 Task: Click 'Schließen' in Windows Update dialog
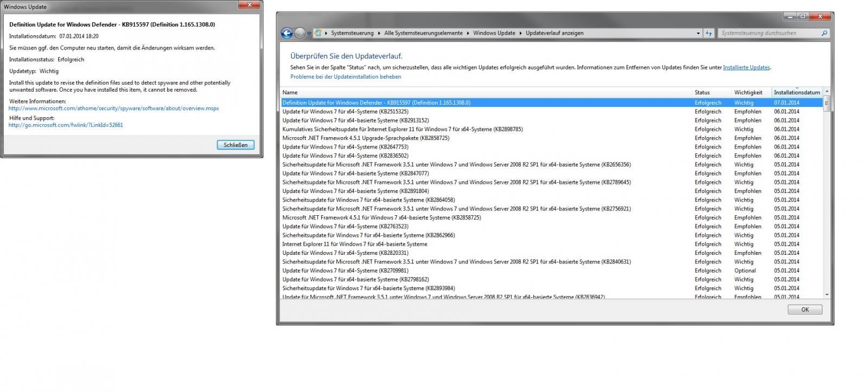(x=235, y=145)
